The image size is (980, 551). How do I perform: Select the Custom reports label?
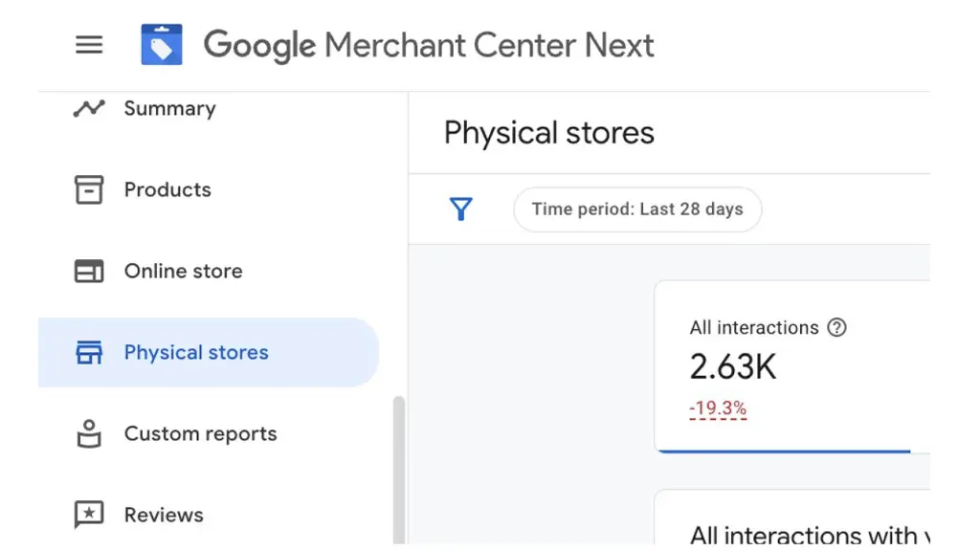click(x=200, y=434)
